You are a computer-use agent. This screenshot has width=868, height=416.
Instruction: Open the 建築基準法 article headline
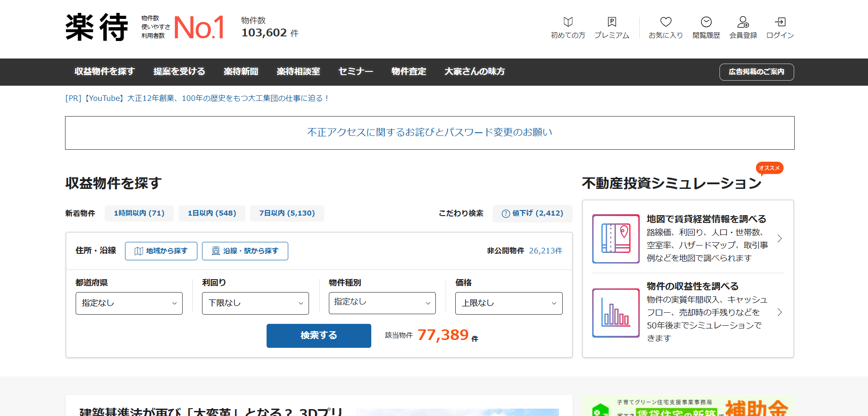click(x=211, y=411)
